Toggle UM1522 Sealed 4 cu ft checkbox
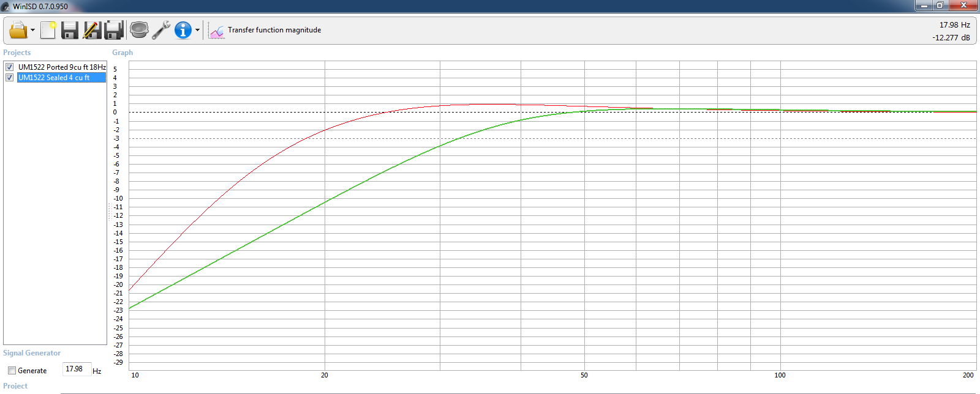This screenshot has width=980, height=394. (9, 78)
